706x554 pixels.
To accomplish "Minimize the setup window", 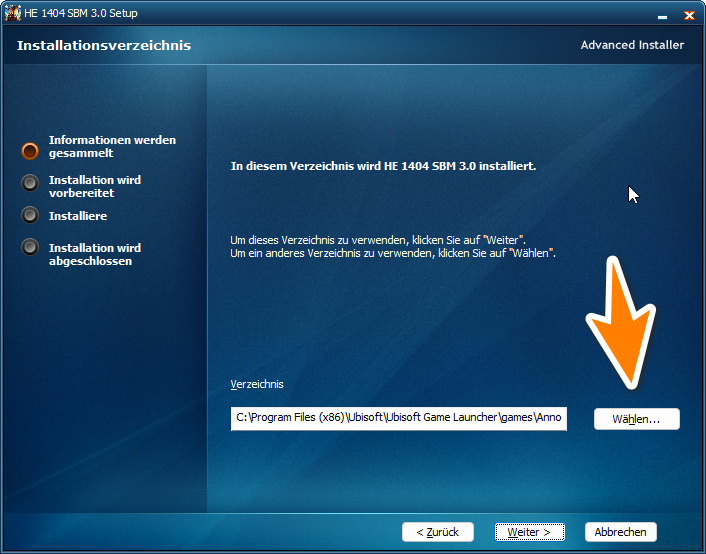I will (x=662, y=17).
